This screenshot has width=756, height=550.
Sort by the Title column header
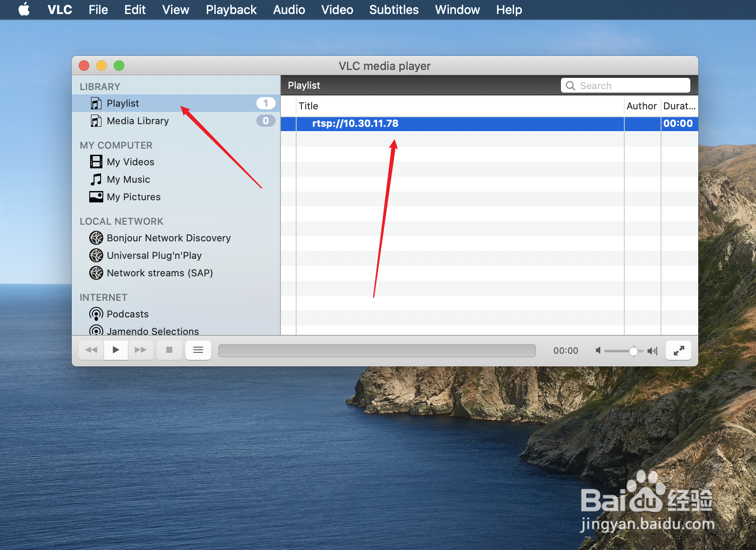point(460,106)
